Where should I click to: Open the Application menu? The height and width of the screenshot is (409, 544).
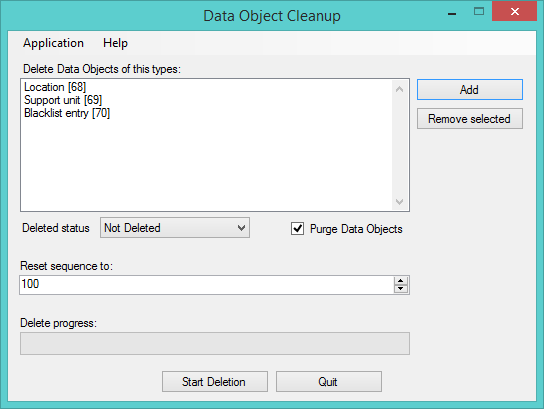click(53, 43)
